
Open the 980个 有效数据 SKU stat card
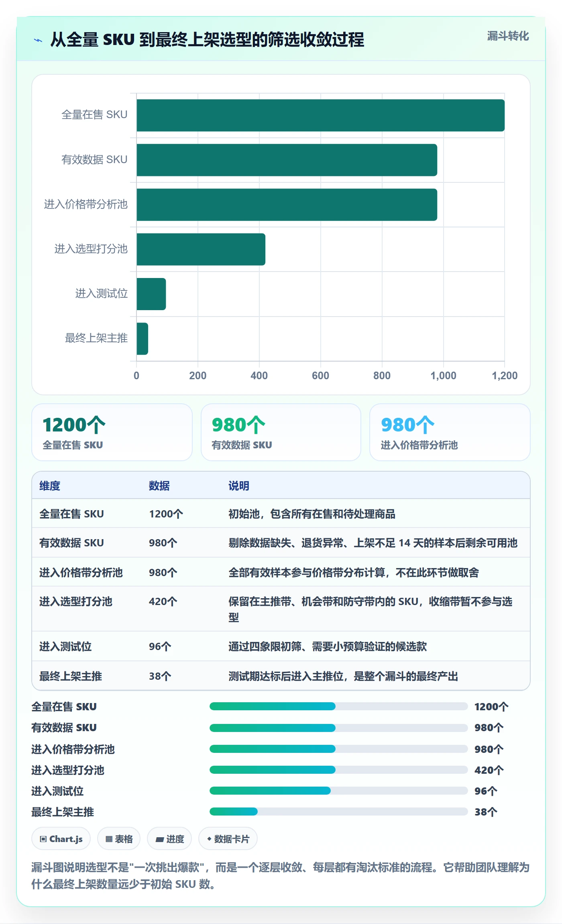click(281, 432)
